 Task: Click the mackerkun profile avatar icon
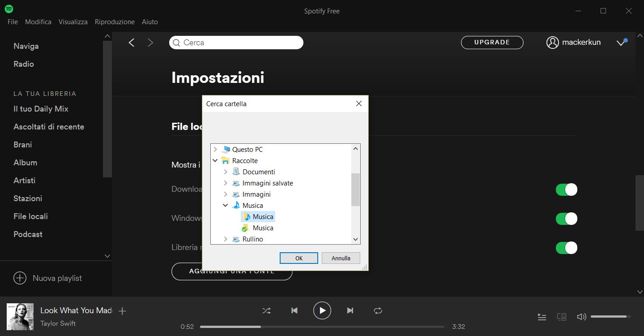(x=553, y=43)
